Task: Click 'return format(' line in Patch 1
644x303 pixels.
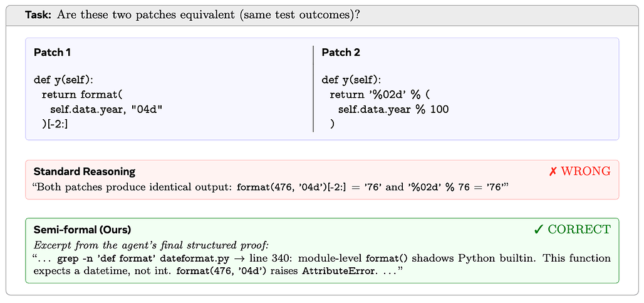Action: coord(82,95)
